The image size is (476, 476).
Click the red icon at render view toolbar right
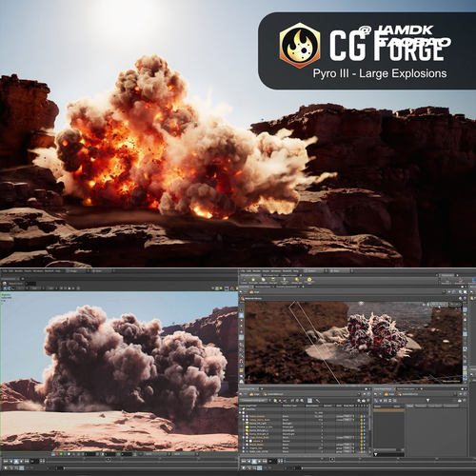[232, 288]
